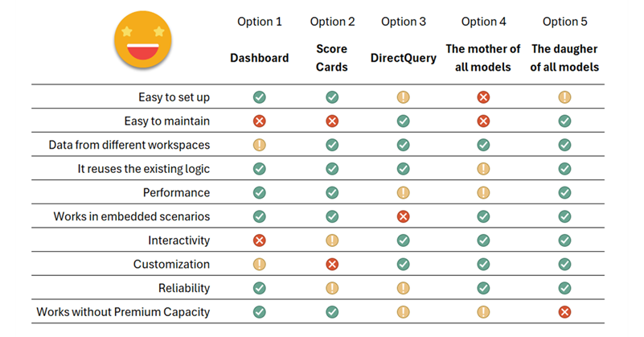Click Option 4's red X for Easy to set up

[483, 97]
